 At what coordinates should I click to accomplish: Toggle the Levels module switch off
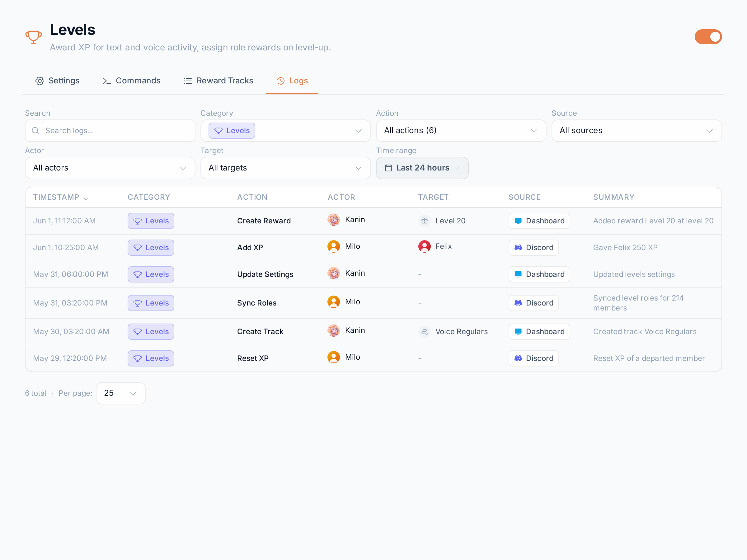pos(708,37)
